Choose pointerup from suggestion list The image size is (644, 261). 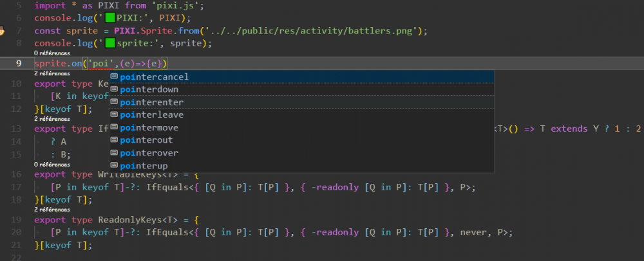click(301, 165)
